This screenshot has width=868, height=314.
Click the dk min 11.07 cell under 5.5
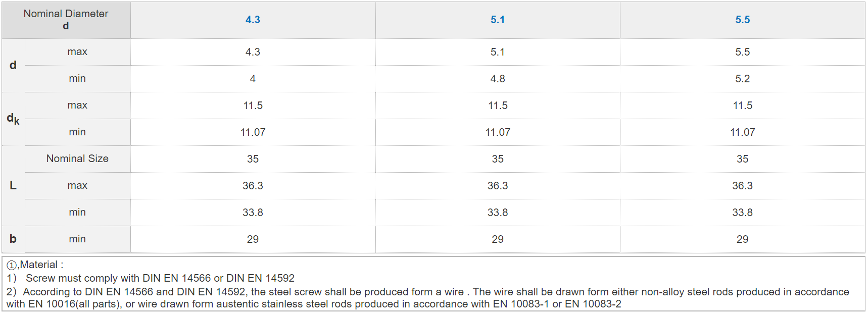click(742, 132)
